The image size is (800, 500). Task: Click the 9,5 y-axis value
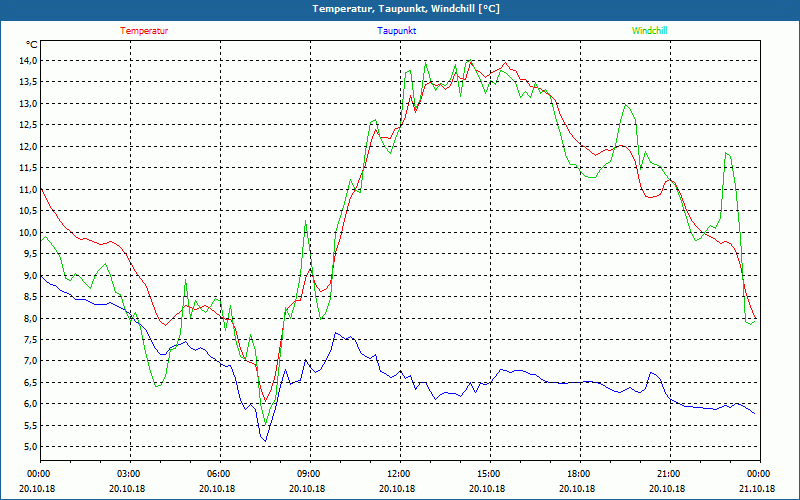tap(31, 254)
